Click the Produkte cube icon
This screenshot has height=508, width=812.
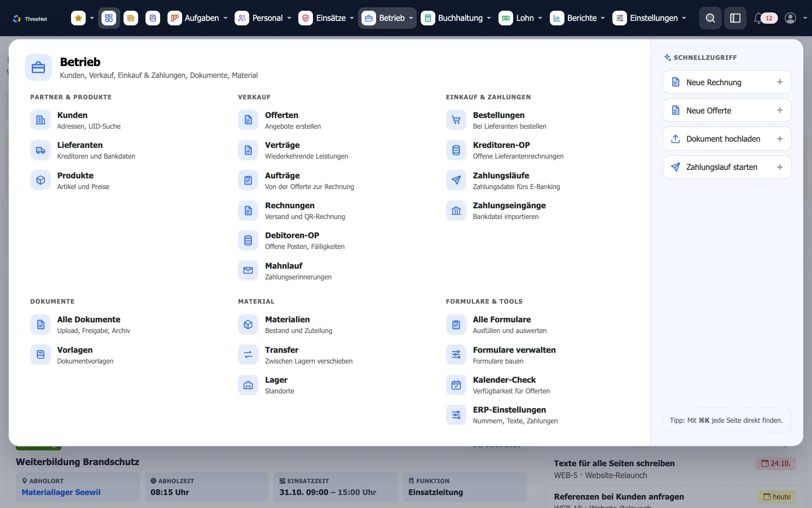point(41,181)
